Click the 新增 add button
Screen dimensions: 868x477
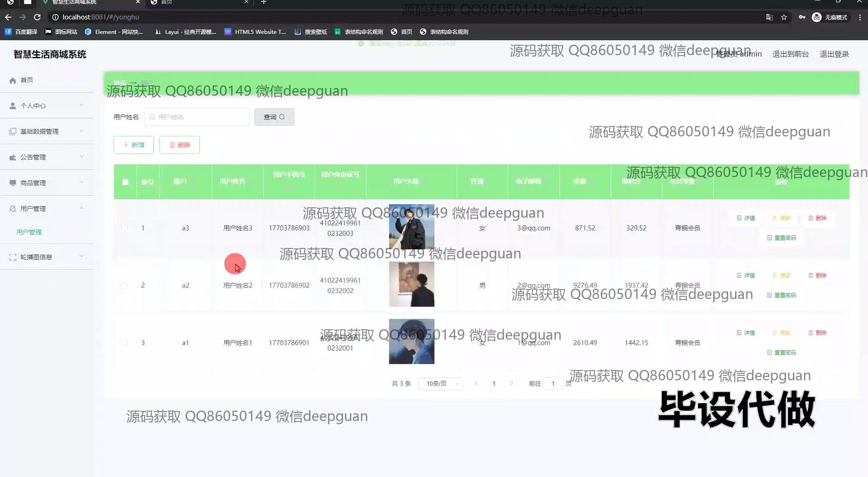pos(134,145)
